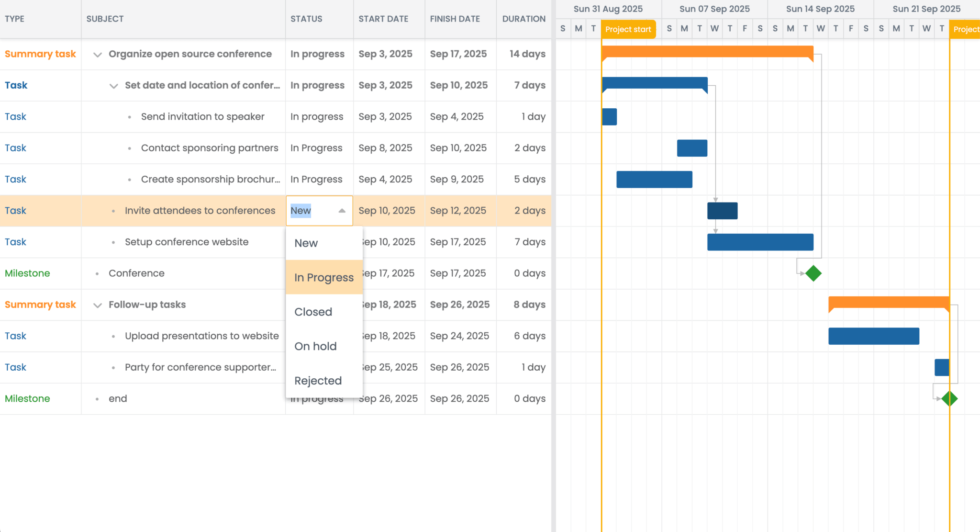Collapse 'Follow-up tasks' summary row
Image resolution: width=980 pixels, height=532 pixels.
(98, 306)
